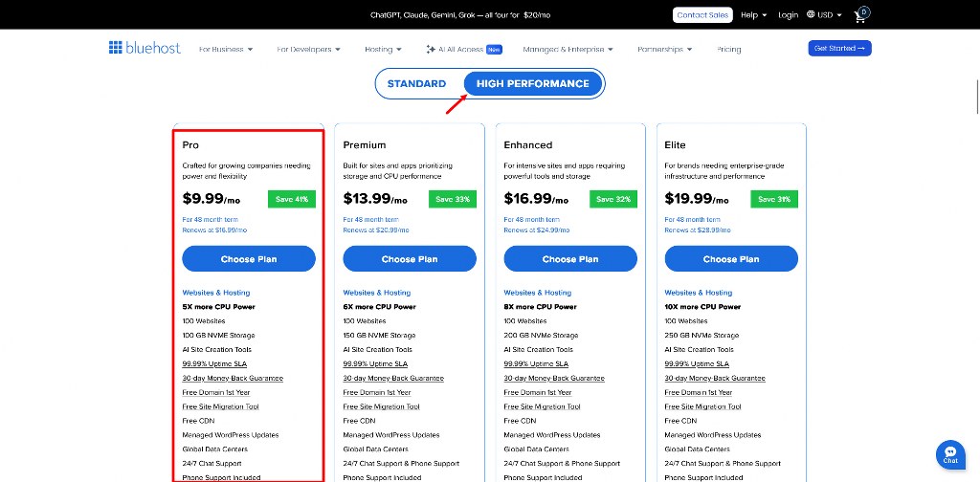Choose the Premium plan

[410, 258]
